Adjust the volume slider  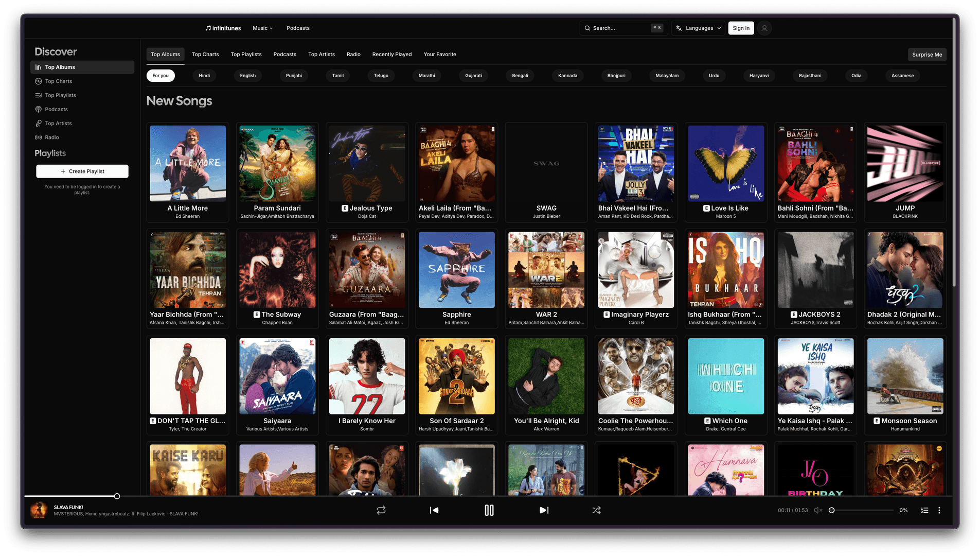[x=862, y=510]
